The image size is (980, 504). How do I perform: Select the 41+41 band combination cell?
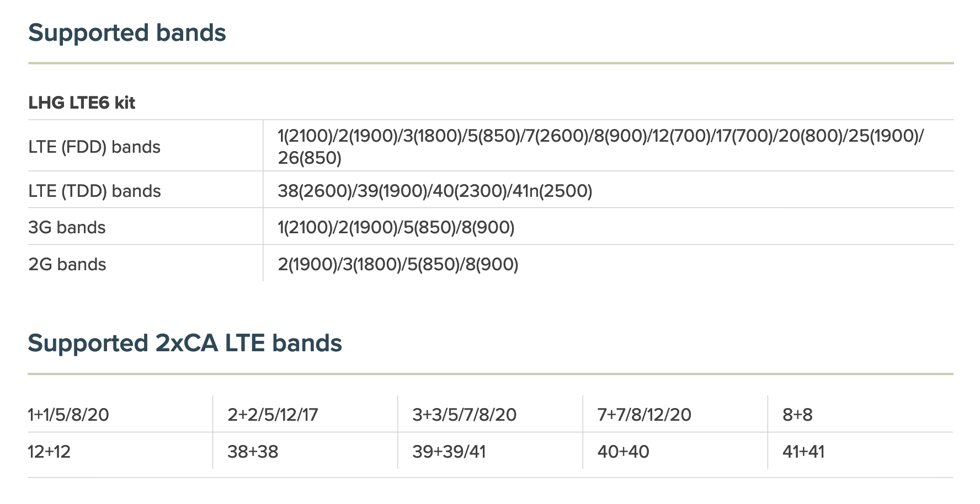pos(803,452)
